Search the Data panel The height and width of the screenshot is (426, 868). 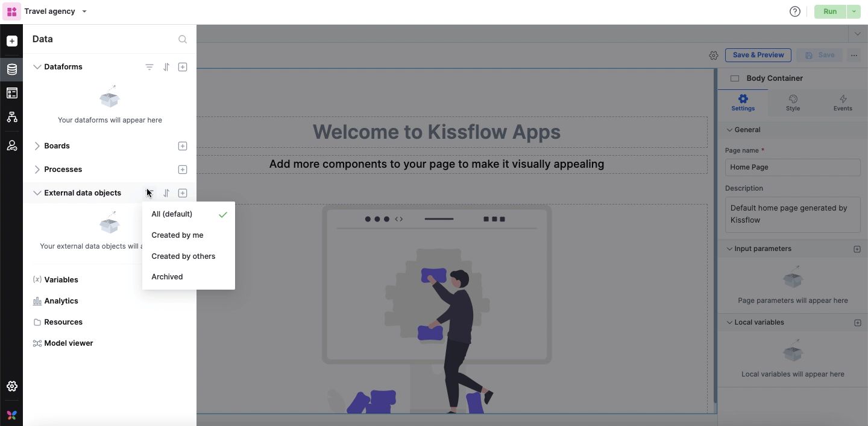click(183, 39)
